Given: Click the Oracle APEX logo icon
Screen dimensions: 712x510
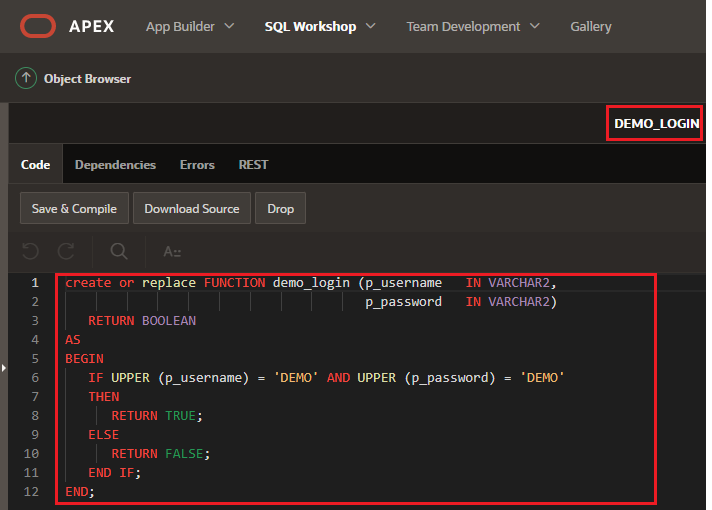Looking at the screenshot, I should coord(37,26).
